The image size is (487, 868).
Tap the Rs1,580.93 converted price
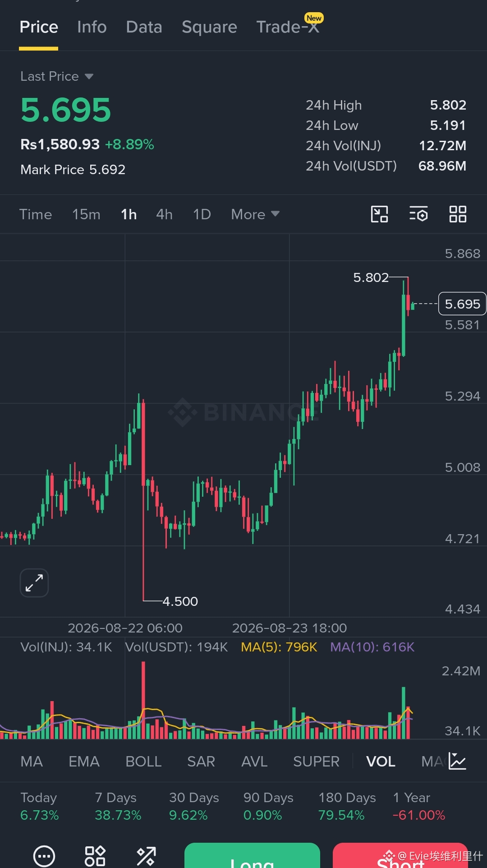(60, 144)
